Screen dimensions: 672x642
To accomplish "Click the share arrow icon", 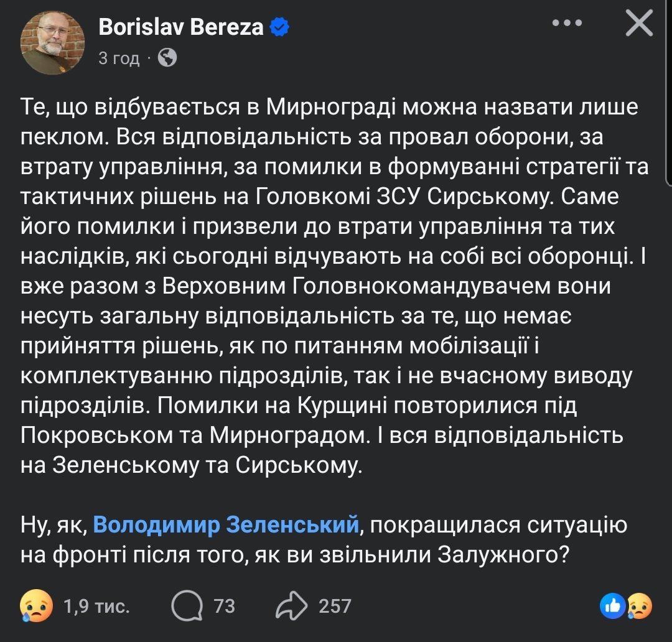I will tap(292, 605).
